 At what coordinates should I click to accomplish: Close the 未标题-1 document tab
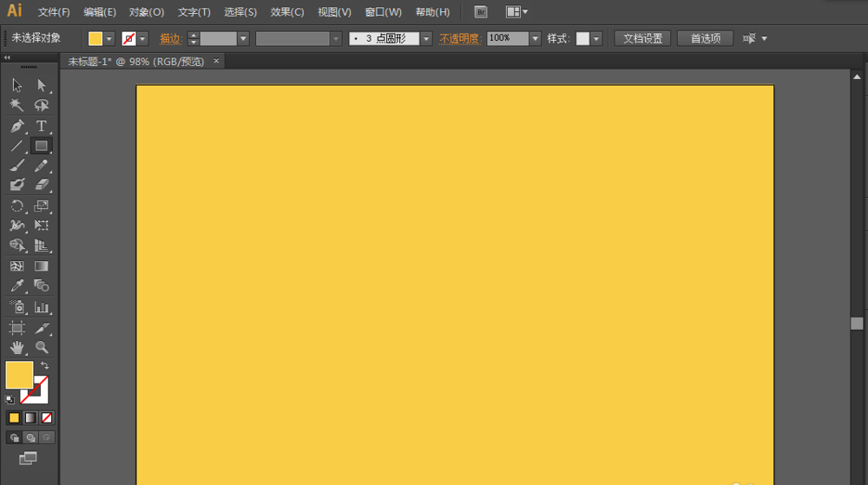click(x=216, y=61)
